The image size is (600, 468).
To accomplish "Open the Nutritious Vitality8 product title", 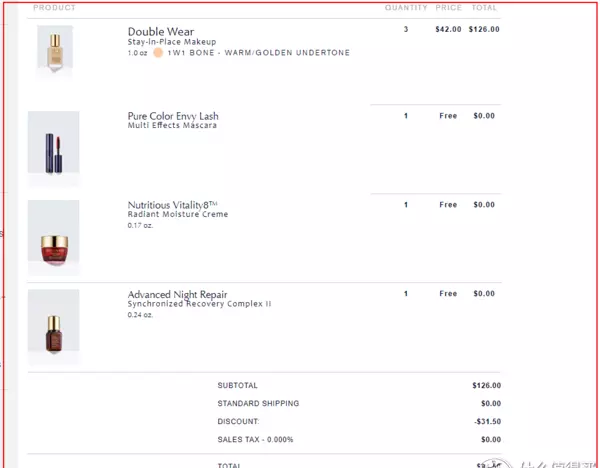I will pos(173,205).
